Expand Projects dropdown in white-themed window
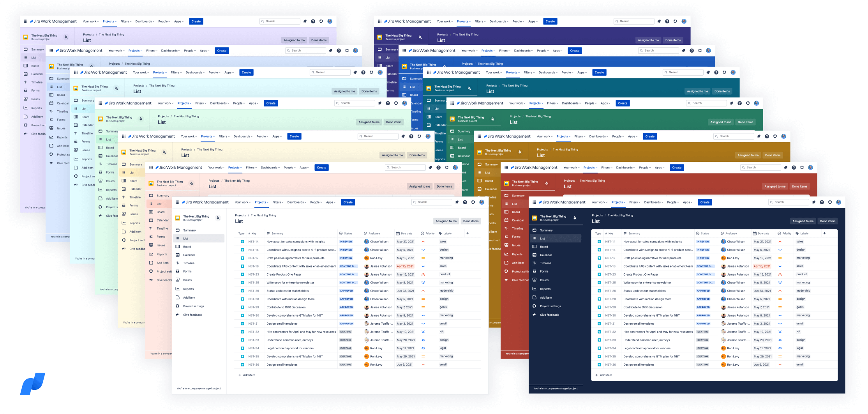The width and height of the screenshot is (868, 414). coord(261,202)
